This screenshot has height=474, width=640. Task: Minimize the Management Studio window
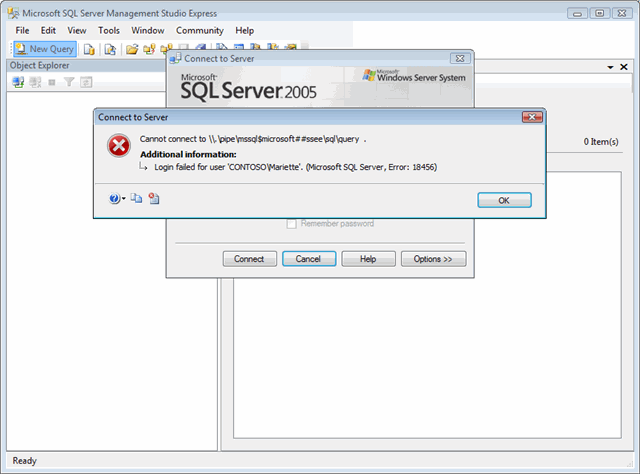(577, 13)
